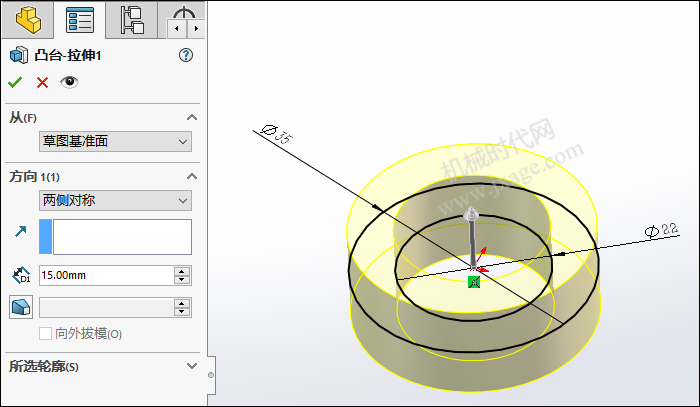The width and height of the screenshot is (700, 407).
Task: Check the 向外拔模(O) checkbox
Action: pos(45,333)
